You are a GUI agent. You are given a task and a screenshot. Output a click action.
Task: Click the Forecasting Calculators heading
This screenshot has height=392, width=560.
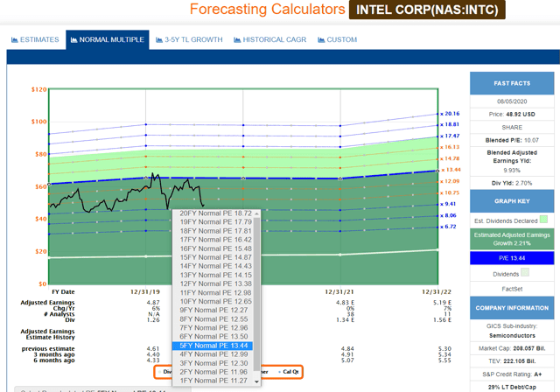coord(267,10)
